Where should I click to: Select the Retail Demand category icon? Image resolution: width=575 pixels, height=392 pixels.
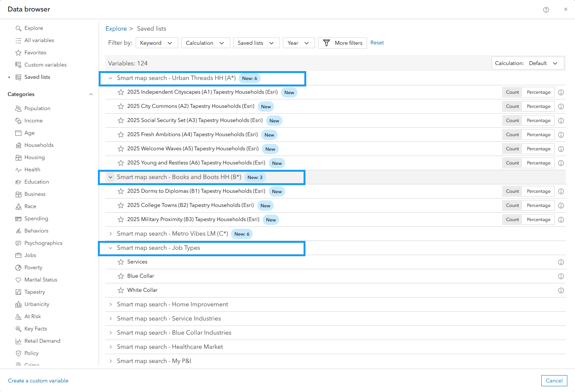pos(18,341)
